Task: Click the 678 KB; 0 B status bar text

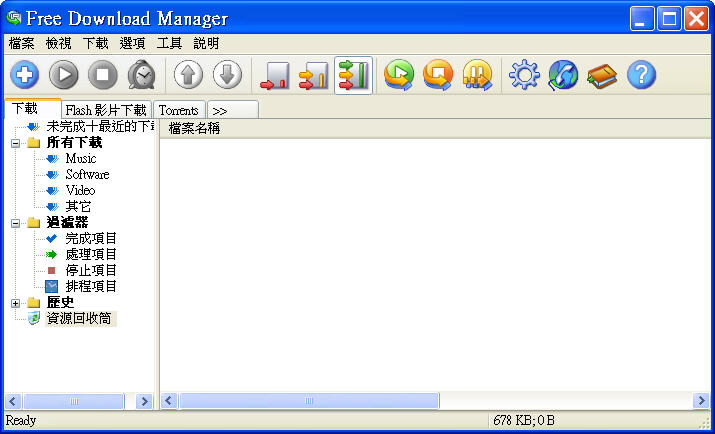Action: (523, 420)
